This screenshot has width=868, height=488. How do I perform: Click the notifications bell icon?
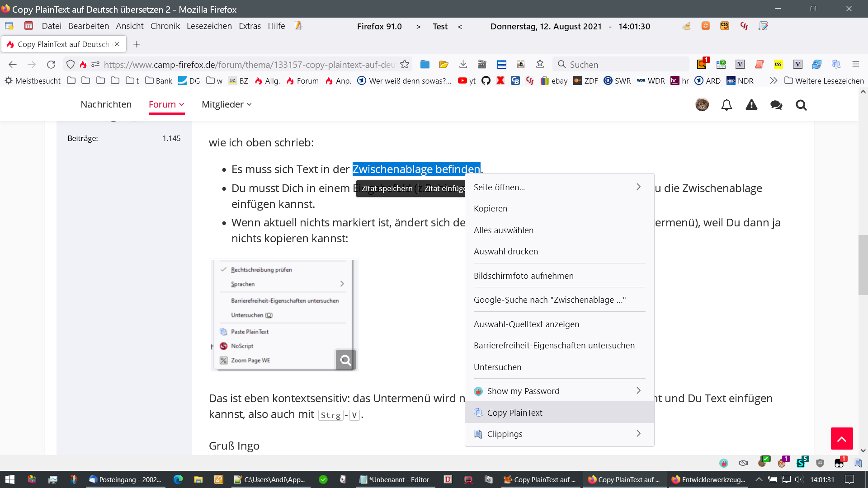[726, 105]
